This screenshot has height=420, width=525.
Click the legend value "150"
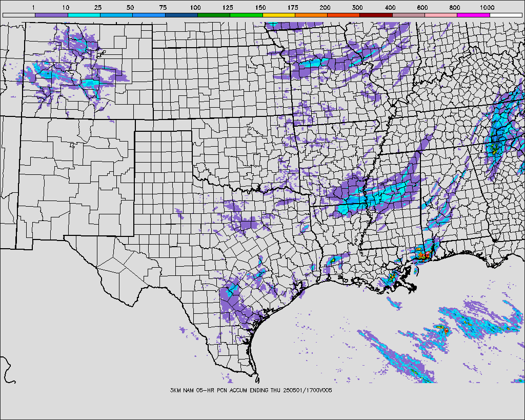260,8
